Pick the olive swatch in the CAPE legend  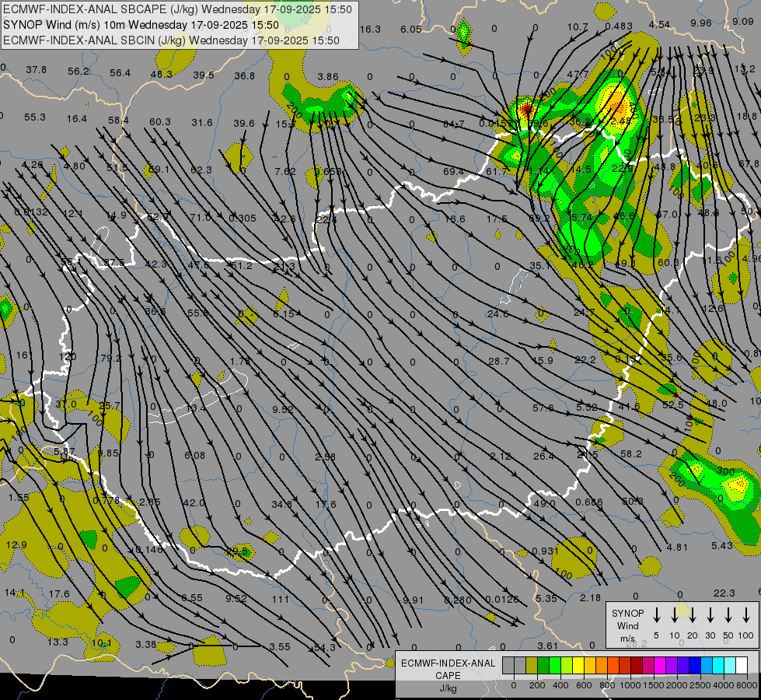click(x=532, y=665)
